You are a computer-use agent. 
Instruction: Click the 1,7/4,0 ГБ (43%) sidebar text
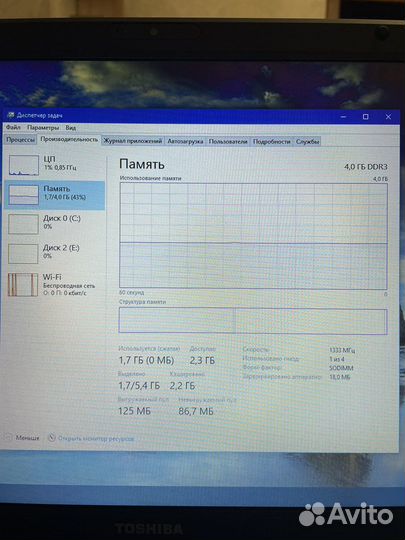(65, 197)
